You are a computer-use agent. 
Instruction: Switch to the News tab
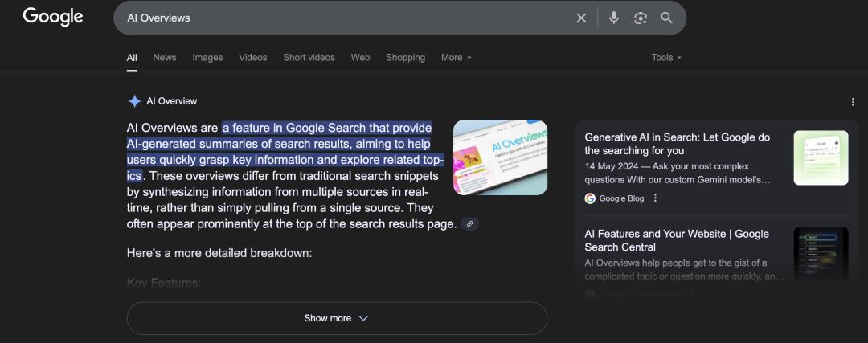point(165,58)
